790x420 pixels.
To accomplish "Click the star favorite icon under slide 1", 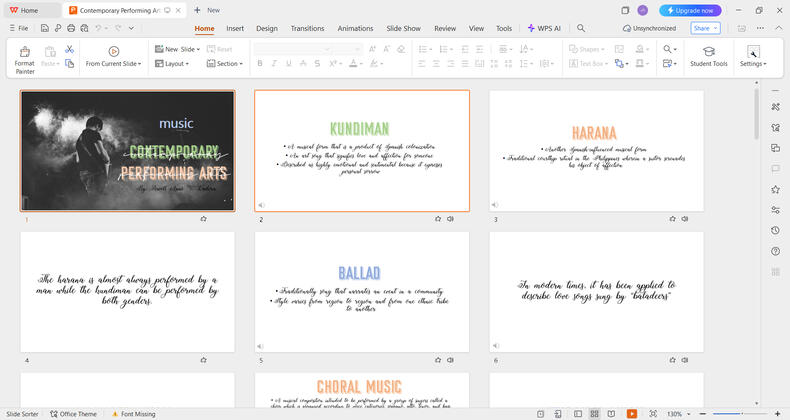I will tap(204, 219).
